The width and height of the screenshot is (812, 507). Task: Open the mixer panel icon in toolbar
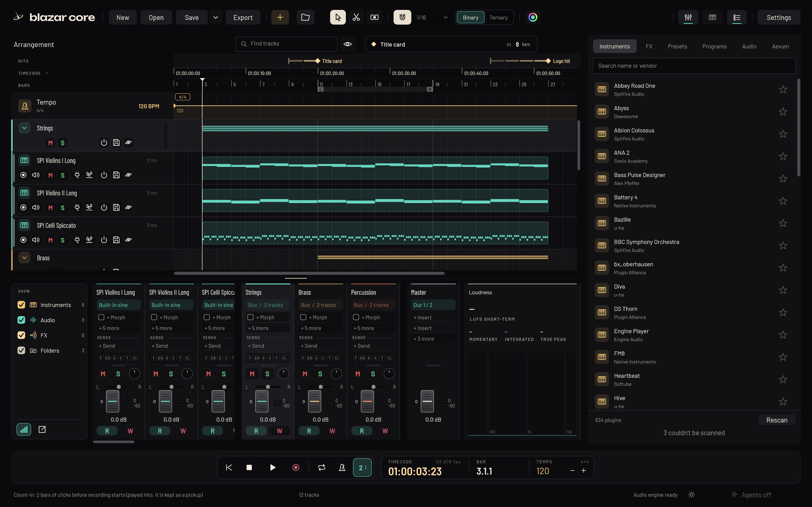point(688,17)
